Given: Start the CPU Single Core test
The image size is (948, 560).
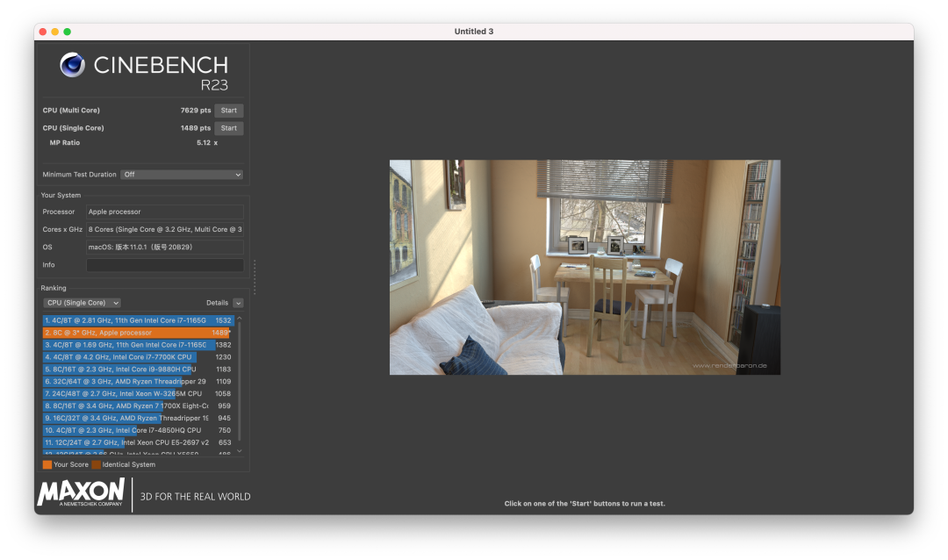Looking at the screenshot, I should (228, 128).
